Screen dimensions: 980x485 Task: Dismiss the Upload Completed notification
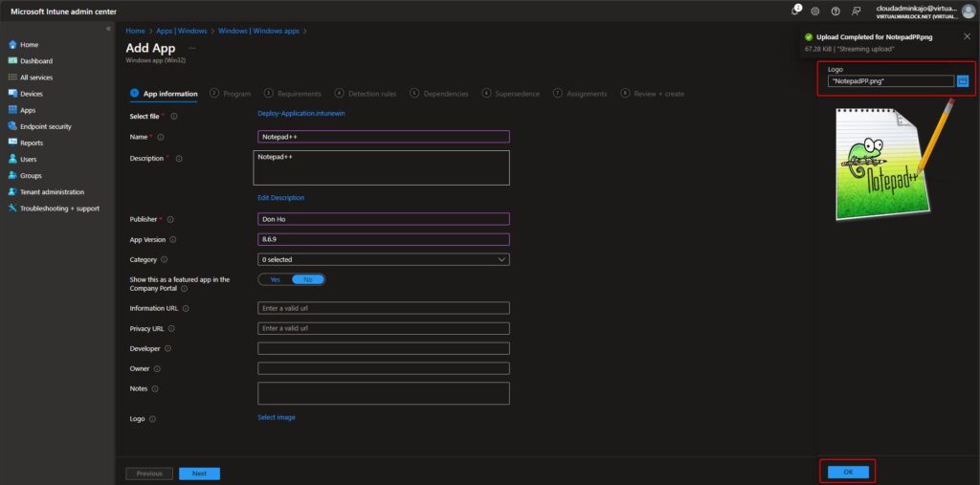(x=967, y=36)
